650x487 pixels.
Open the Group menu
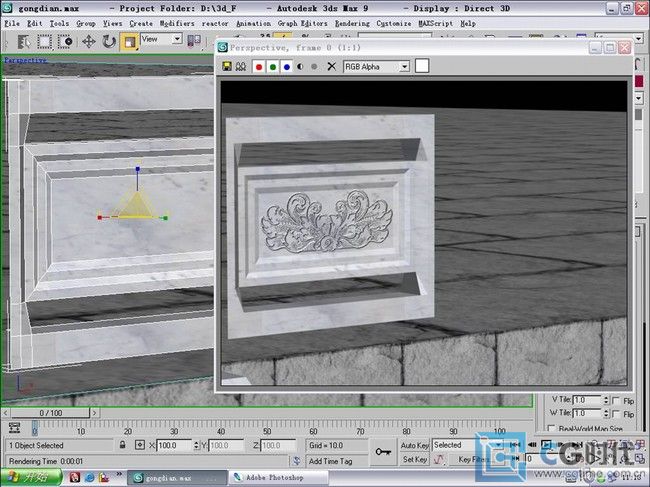pyautogui.click(x=86, y=24)
